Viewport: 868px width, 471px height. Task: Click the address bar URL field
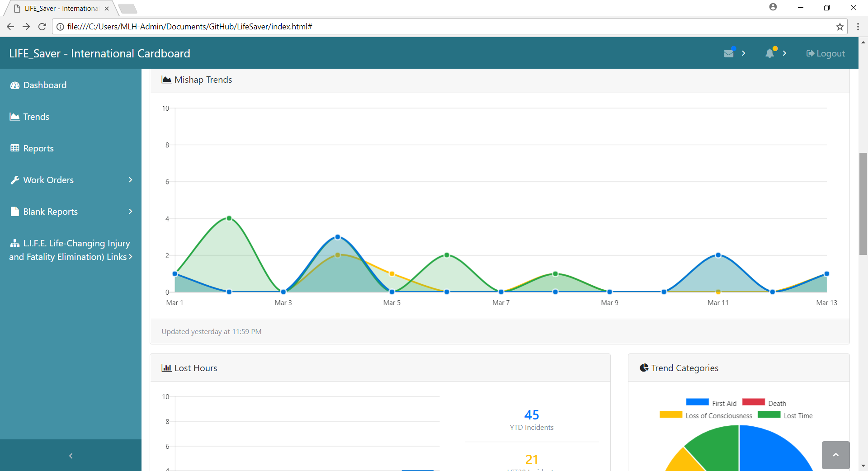(450, 27)
